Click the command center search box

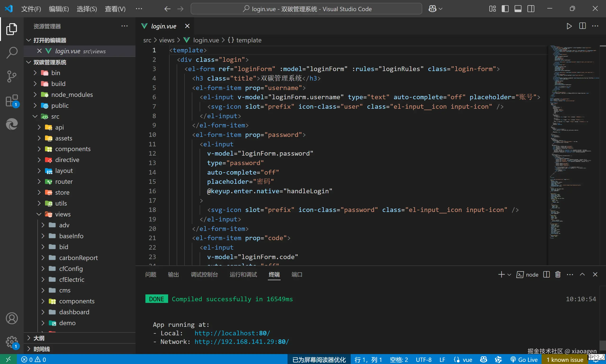[x=306, y=9]
